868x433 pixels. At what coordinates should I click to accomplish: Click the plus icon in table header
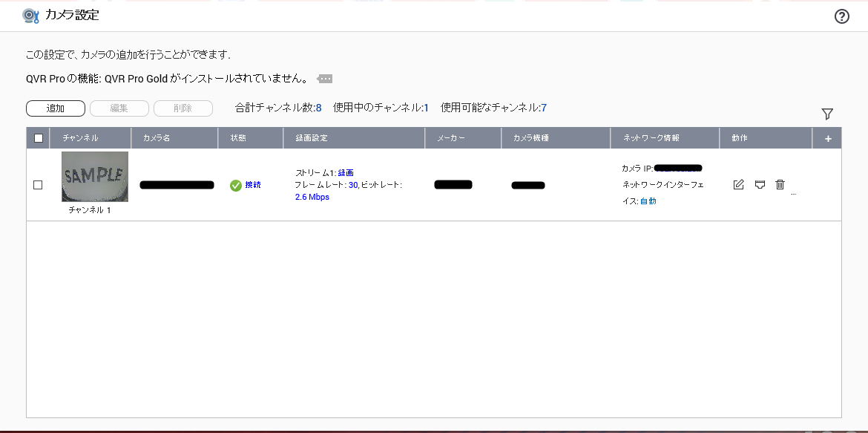point(828,139)
